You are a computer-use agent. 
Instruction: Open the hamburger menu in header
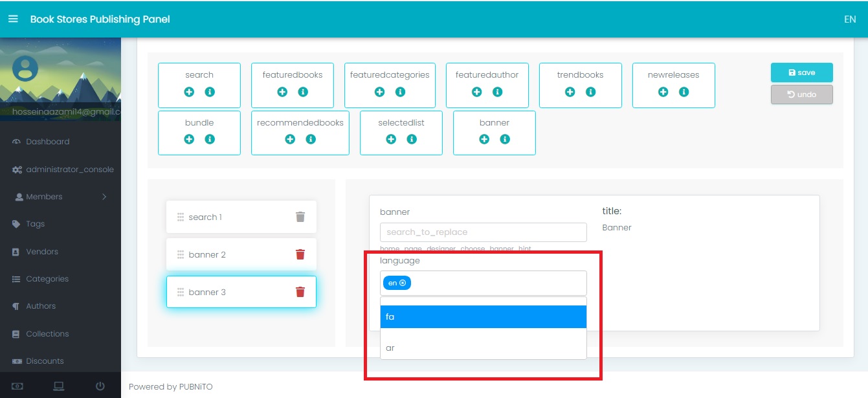point(13,19)
